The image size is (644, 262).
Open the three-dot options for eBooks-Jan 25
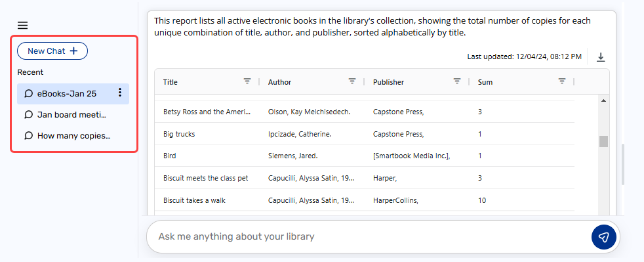(x=120, y=93)
